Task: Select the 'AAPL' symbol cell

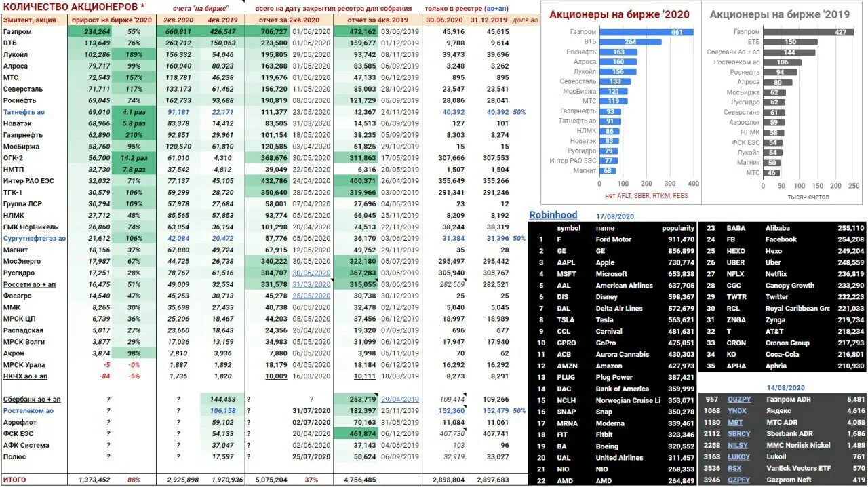Action: [566, 262]
